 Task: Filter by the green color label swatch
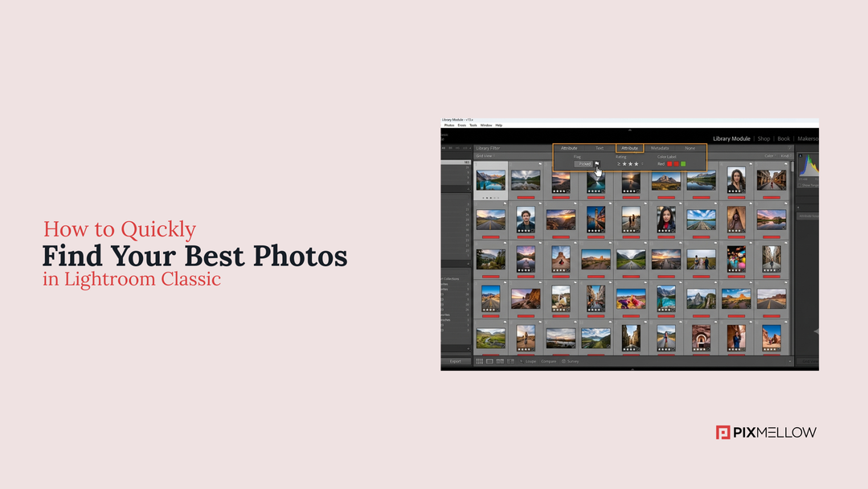[683, 164]
